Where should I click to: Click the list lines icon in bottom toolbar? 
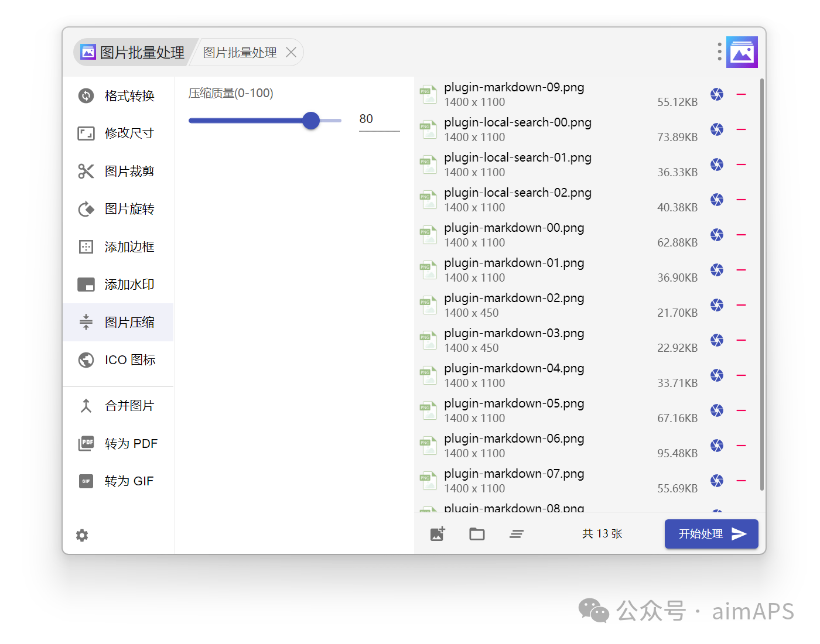click(x=516, y=534)
